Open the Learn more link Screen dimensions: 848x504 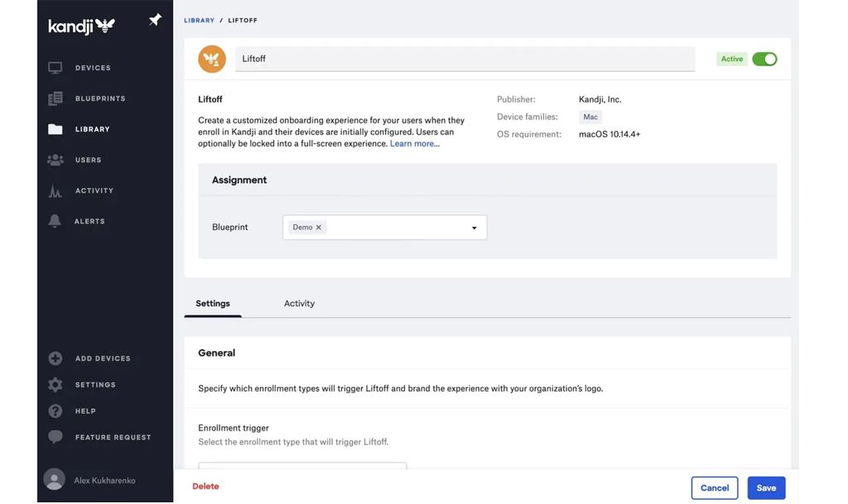point(415,144)
